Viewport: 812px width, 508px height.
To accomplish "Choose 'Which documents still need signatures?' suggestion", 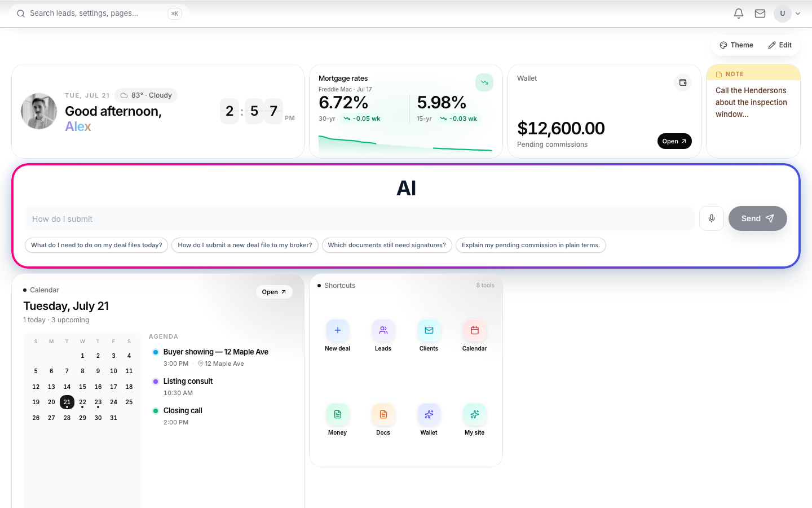I will click(x=387, y=246).
